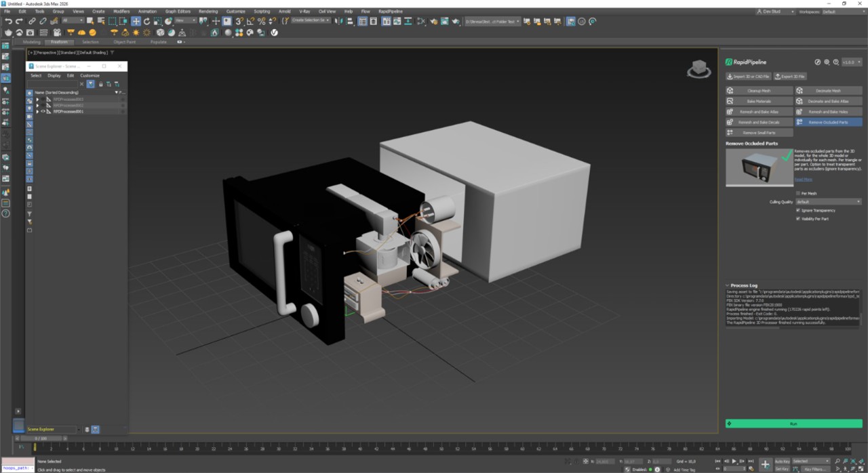Open the RapidPipeline version v1.0.0 dropdown

(x=852, y=62)
